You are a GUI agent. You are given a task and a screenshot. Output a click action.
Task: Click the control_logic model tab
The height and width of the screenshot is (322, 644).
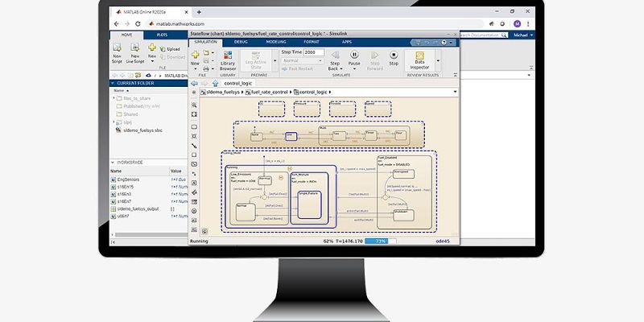(x=237, y=84)
